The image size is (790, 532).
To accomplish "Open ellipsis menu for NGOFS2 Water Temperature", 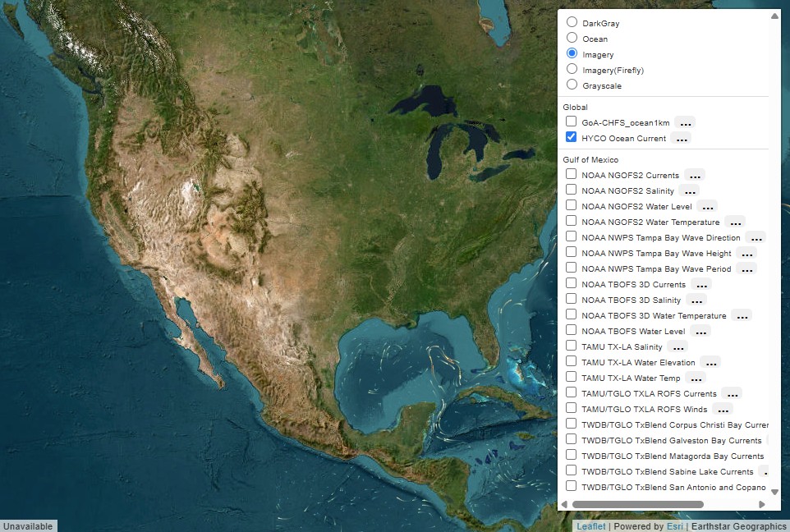I will pos(735,222).
